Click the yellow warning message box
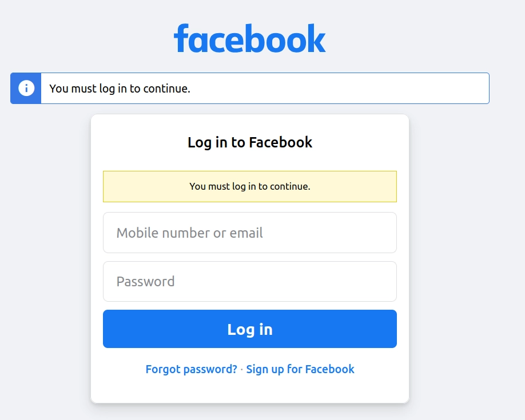Image resolution: width=525 pixels, height=420 pixels. tap(250, 186)
